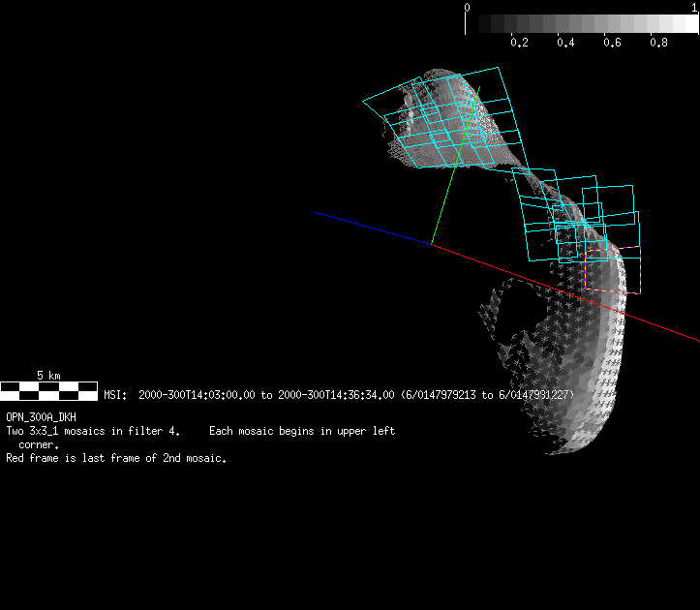Click the yellow-magenta dashed frame on the asteroid
The image size is (700, 610).
pos(610,269)
